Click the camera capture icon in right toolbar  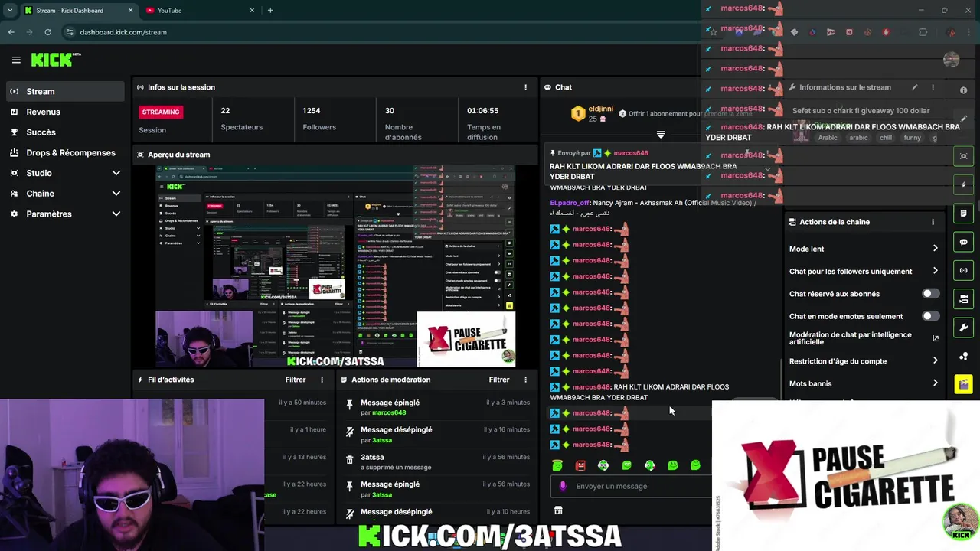963,156
